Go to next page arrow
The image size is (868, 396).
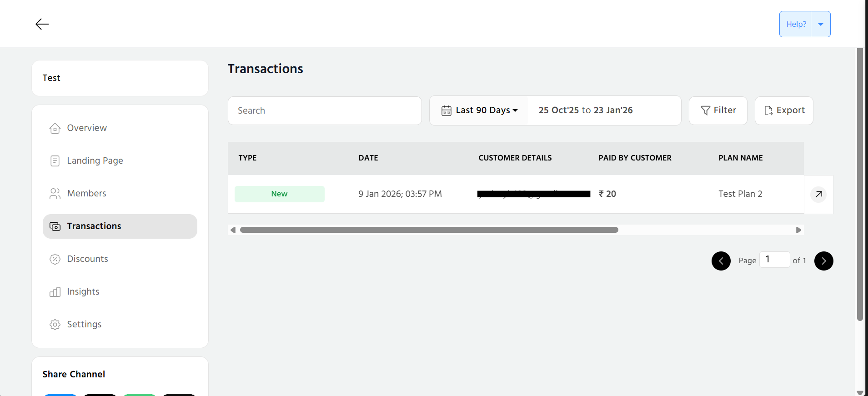823,261
